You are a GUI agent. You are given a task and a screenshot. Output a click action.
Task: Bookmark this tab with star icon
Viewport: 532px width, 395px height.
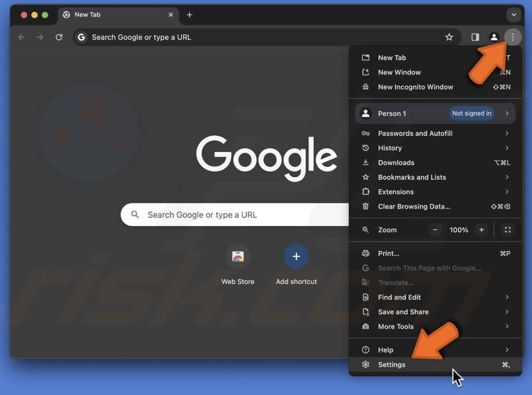click(449, 37)
